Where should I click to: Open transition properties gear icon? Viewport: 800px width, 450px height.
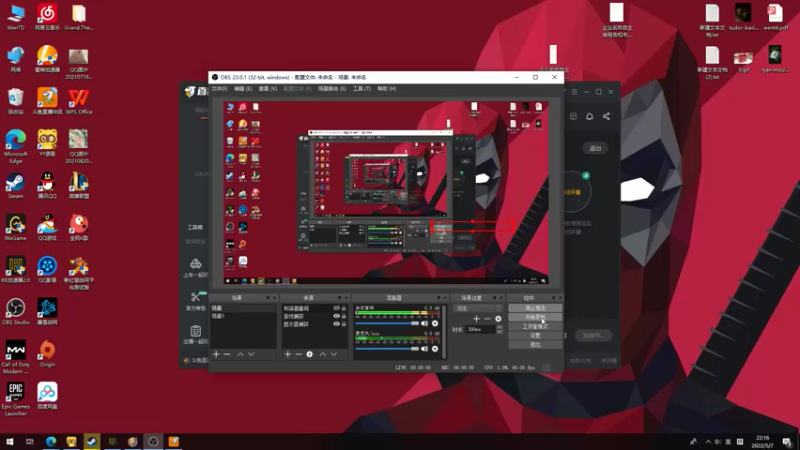pyautogui.click(x=498, y=319)
